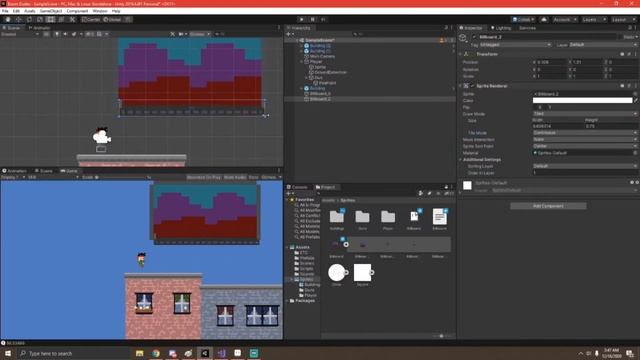Viewport: 640px width, 360px height.
Task: Collapse the Transform component foldout
Action: [461, 54]
